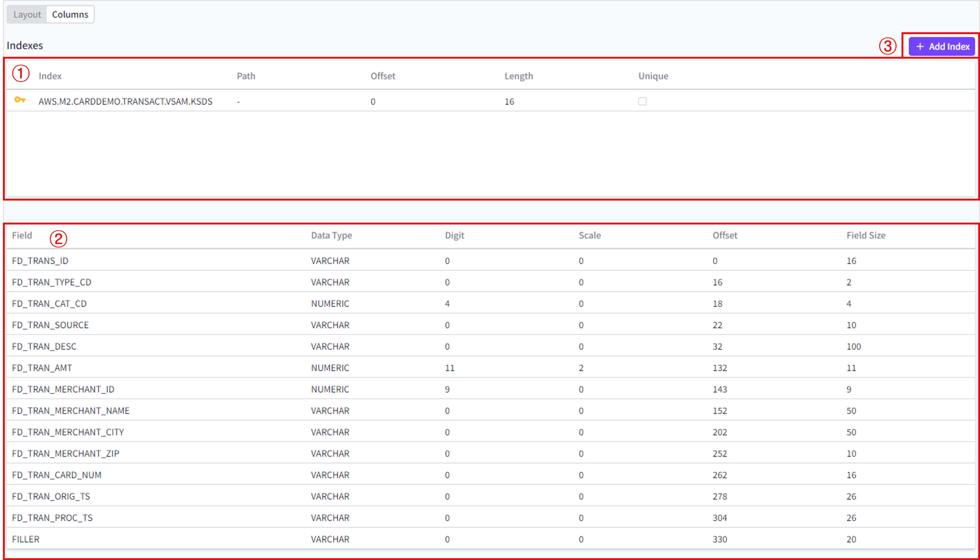
Task: Click the Field column header
Action: point(22,235)
